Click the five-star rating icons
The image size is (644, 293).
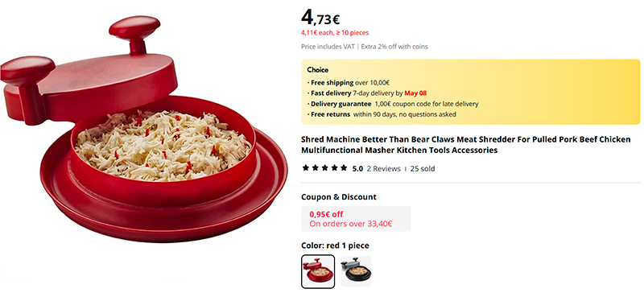point(324,168)
